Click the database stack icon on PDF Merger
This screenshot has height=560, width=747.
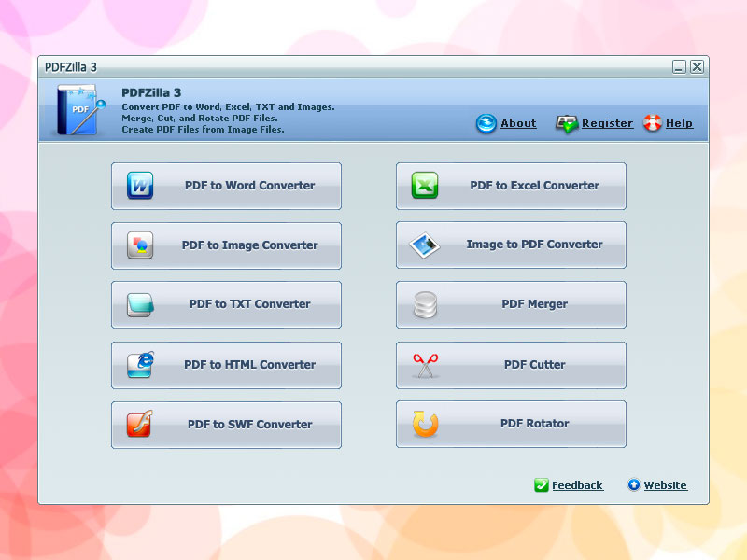[x=425, y=304]
